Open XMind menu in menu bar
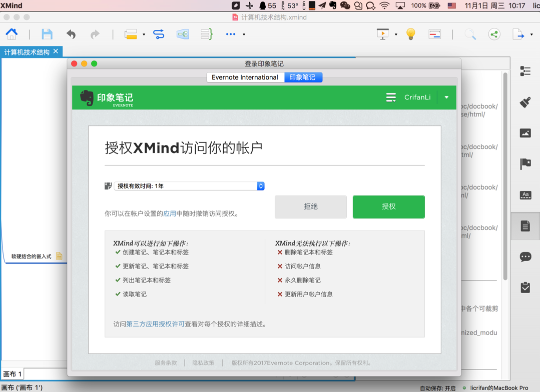The height and width of the screenshot is (392, 540). click(x=12, y=5)
